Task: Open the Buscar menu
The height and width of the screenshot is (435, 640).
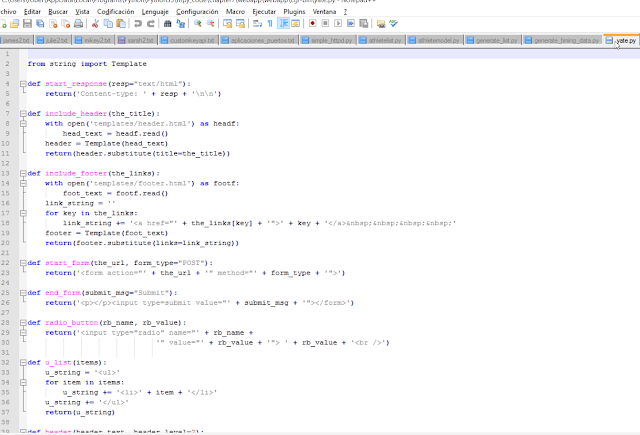Action: point(58,11)
